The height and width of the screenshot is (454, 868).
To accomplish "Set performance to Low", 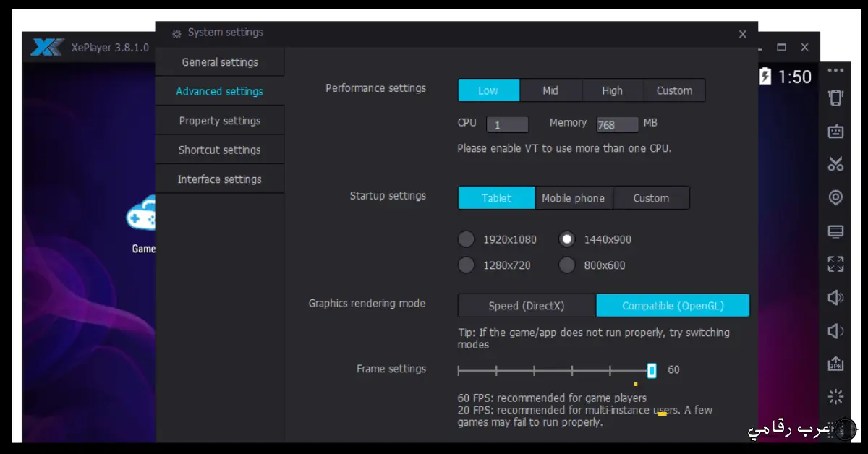I will [488, 90].
